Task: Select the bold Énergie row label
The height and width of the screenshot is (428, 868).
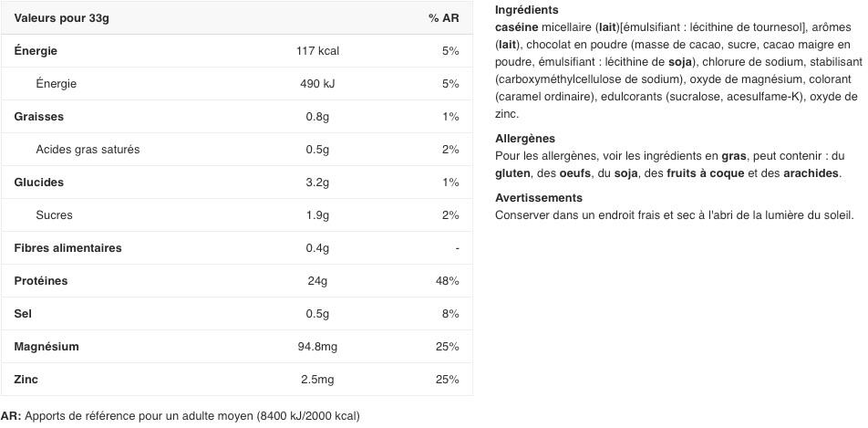Action: click(36, 51)
